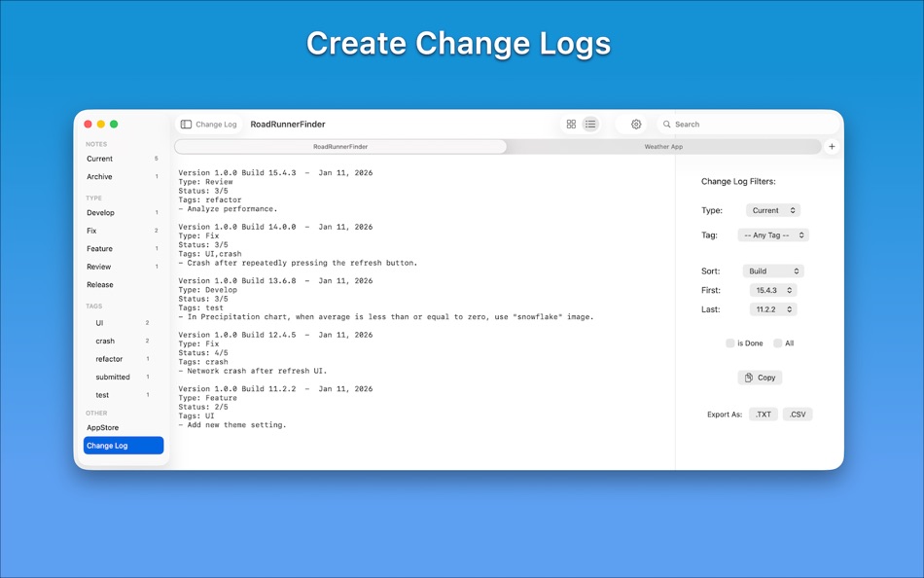Open the Type filter dropdown
The height and width of the screenshot is (578, 924).
[x=773, y=210]
